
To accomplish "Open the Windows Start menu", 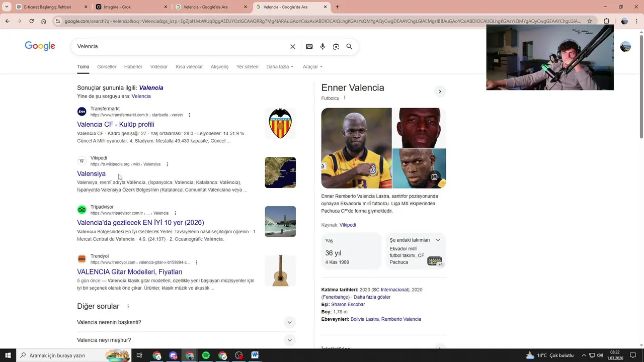I will coord(8,355).
